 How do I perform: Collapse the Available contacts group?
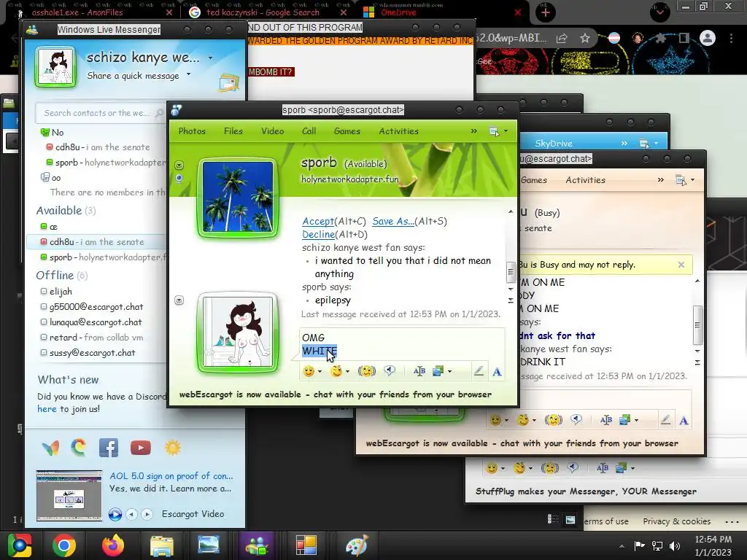click(x=59, y=211)
